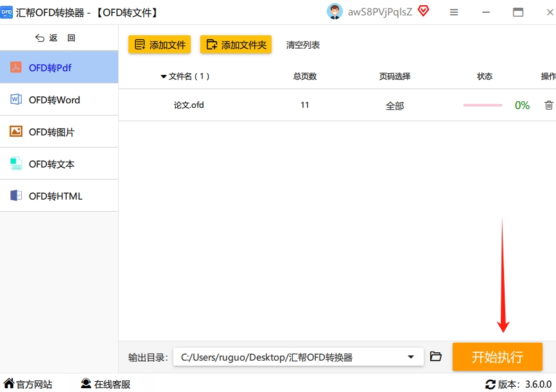This screenshot has width=556, height=392.
Task: Click the OFD转文本 text file icon
Action: (x=16, y=164)
